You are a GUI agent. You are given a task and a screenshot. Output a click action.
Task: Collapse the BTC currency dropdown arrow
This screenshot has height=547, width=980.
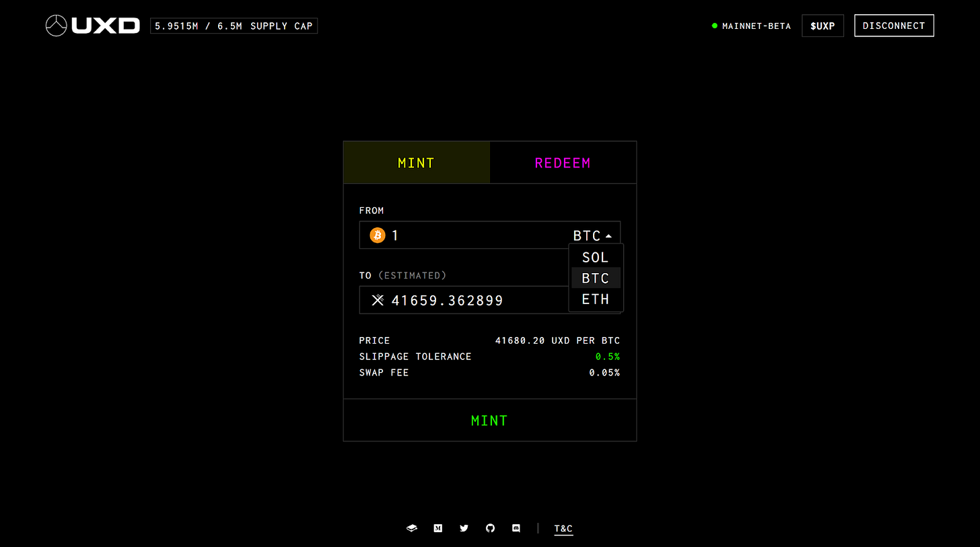pyautogui.click(x=608, y=236)
